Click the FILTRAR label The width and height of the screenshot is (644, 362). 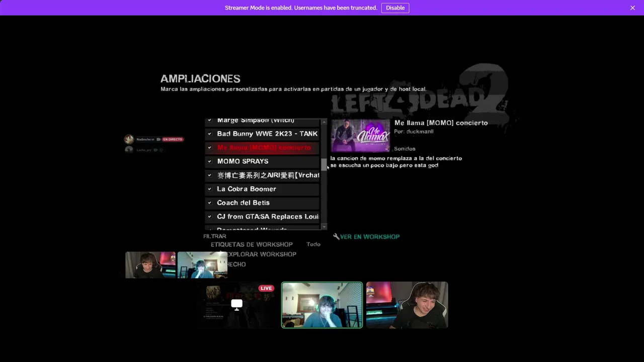[x=215, y=236]
